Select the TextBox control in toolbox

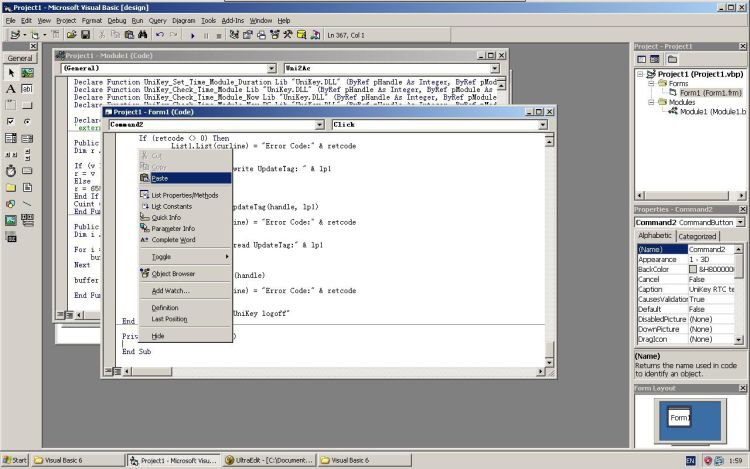[27, 89]
